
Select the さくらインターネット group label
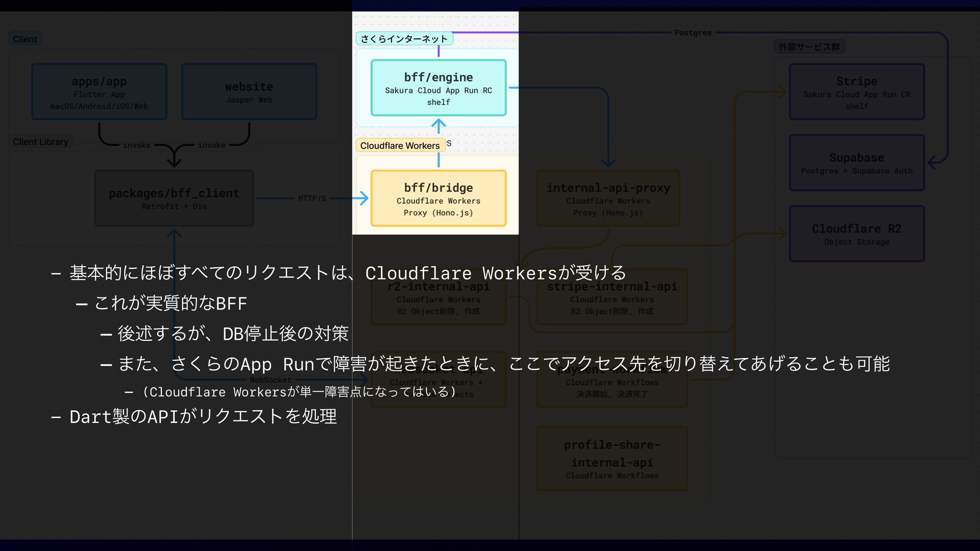404,39
